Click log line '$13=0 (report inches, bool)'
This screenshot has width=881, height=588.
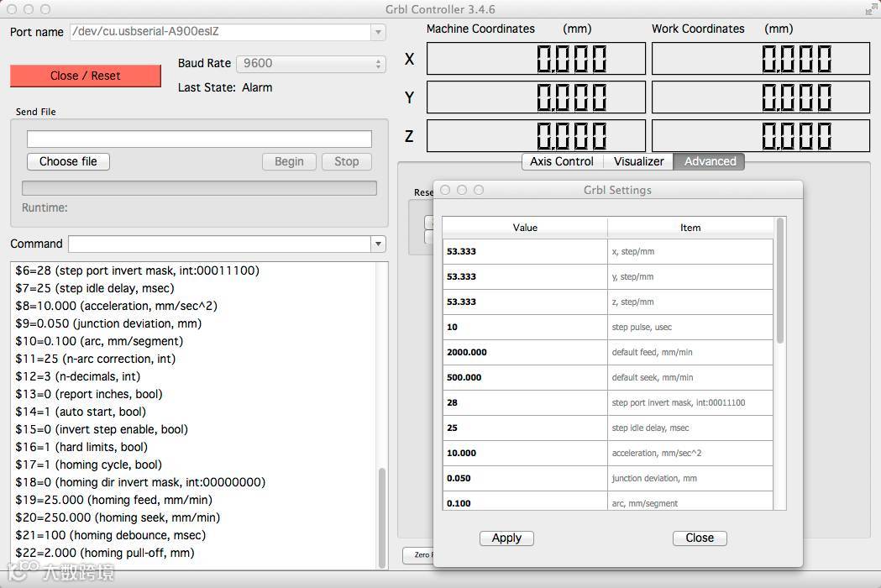[89, 394]
